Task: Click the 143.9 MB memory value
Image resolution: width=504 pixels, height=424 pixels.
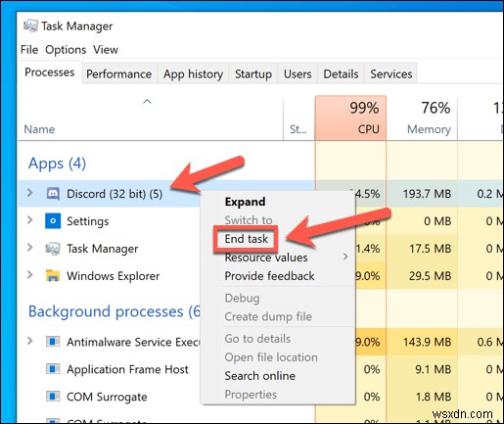Action: (x=427, y=342)
